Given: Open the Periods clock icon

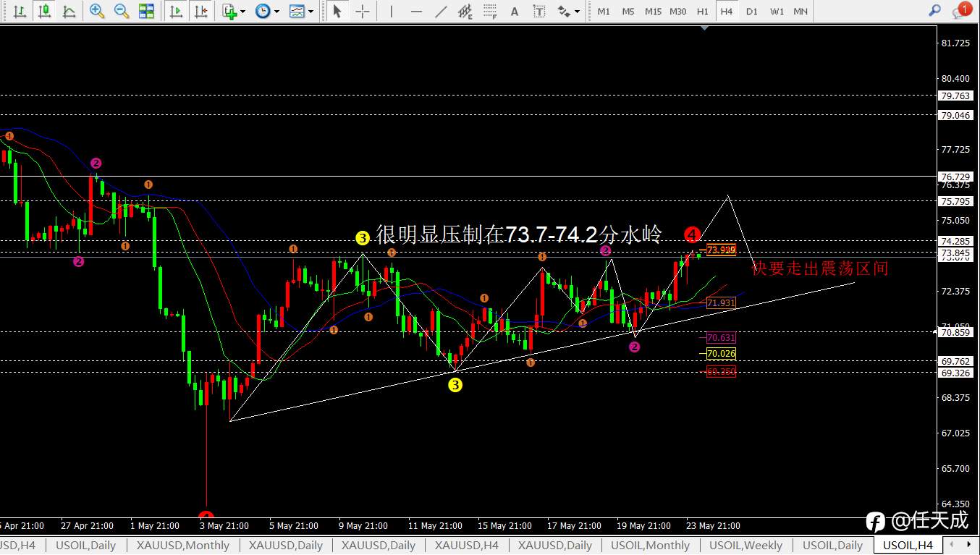Looking at the screenshot, I should pyautogui.click(x=263, y=11).
